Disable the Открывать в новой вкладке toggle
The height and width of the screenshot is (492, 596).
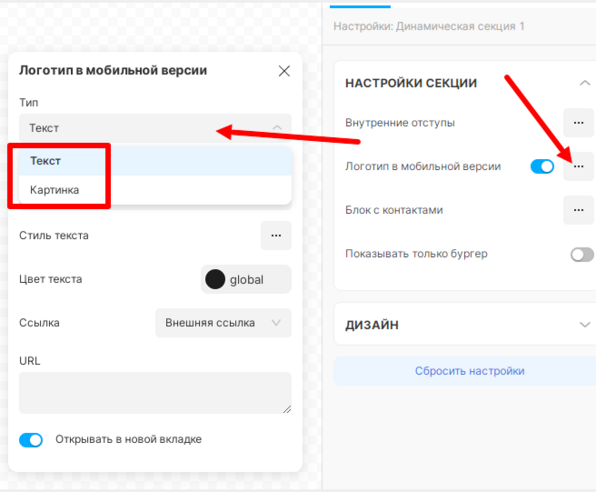[31, 440]
